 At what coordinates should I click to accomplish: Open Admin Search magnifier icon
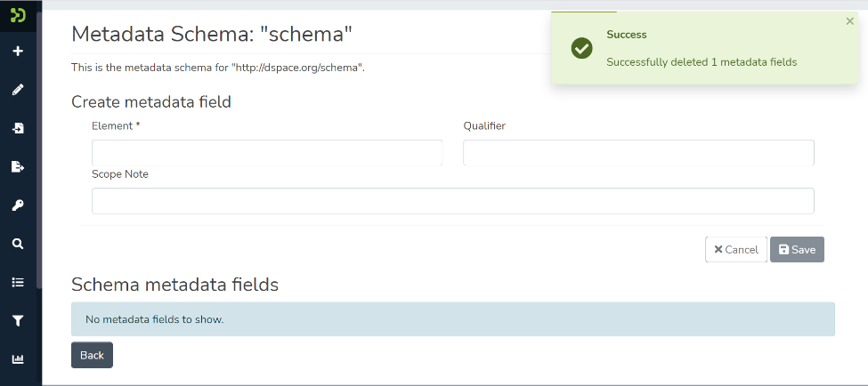tap(18, 244)
